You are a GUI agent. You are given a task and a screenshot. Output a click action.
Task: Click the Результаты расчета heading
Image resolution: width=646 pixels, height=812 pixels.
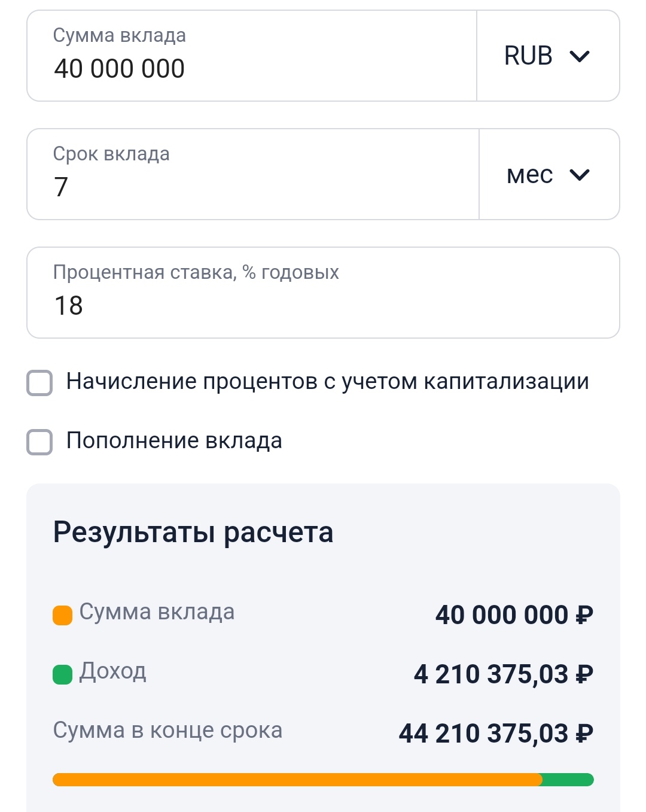coord(193,532)
